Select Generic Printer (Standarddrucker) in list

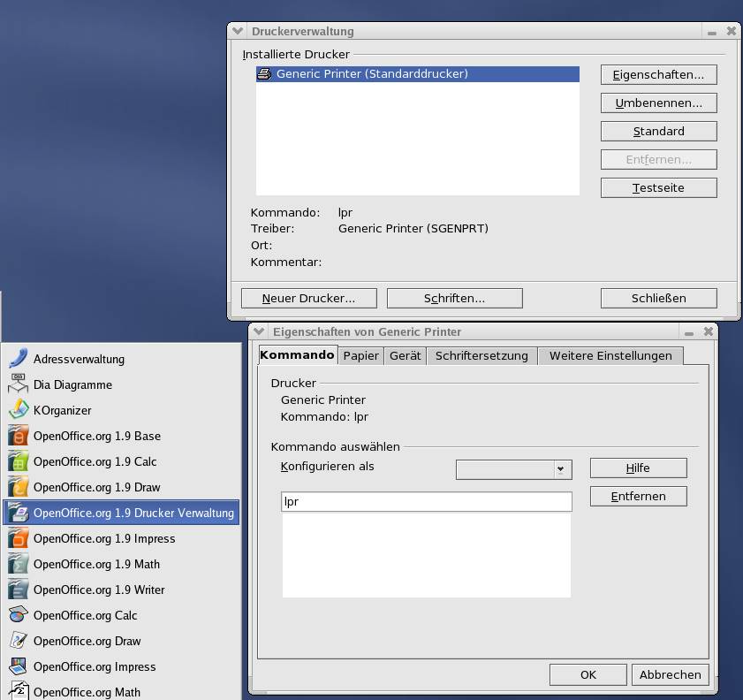(x=418, y=74)
